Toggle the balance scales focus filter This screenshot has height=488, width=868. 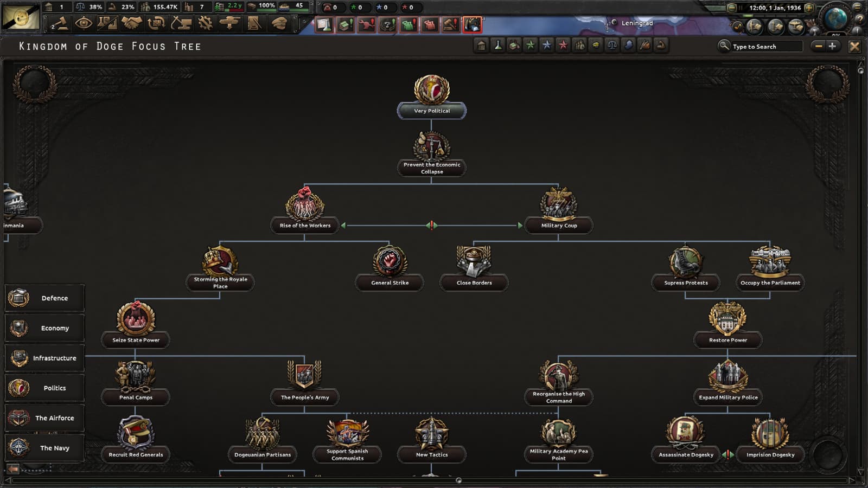click(612, 46)
